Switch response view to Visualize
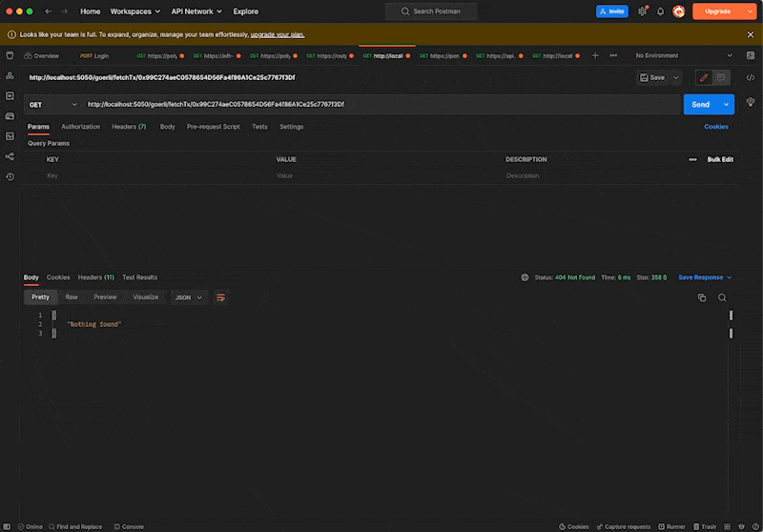This screenshot has width=763, height=532. coord(146,297)
